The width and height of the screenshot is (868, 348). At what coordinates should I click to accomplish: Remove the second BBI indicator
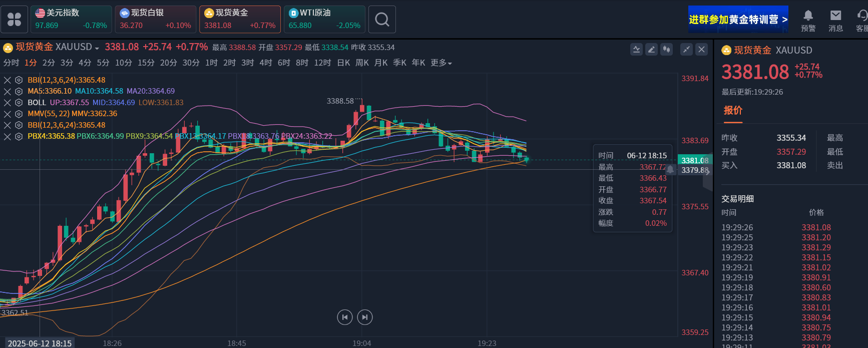tap(7, 125)
